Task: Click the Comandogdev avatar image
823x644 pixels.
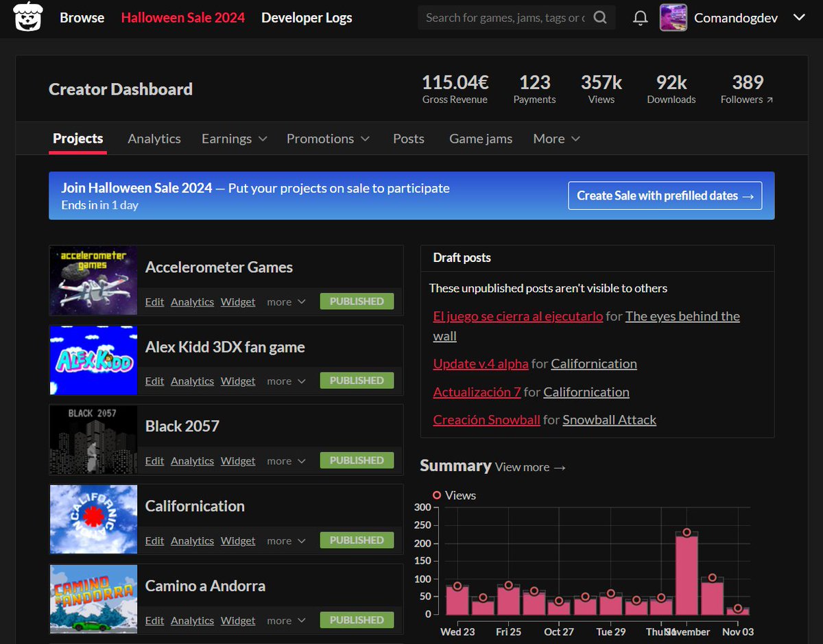Action: click(673, 18)
